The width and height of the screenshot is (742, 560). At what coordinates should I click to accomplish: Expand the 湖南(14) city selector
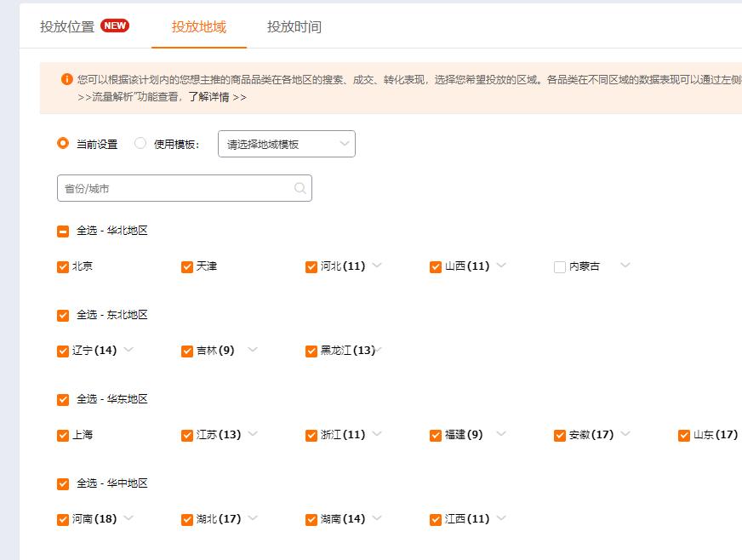coord(376,517)
